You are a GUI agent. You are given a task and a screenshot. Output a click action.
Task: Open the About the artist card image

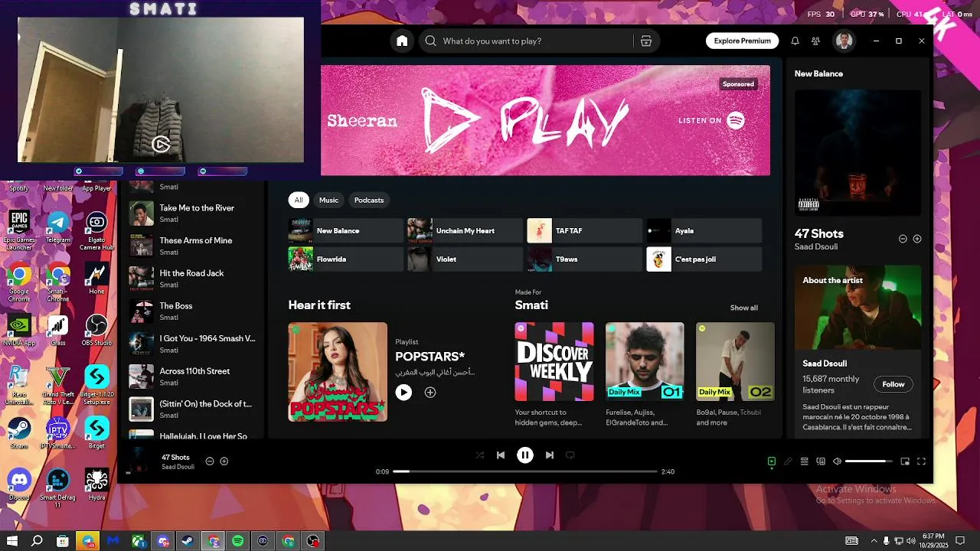(857, 308)
